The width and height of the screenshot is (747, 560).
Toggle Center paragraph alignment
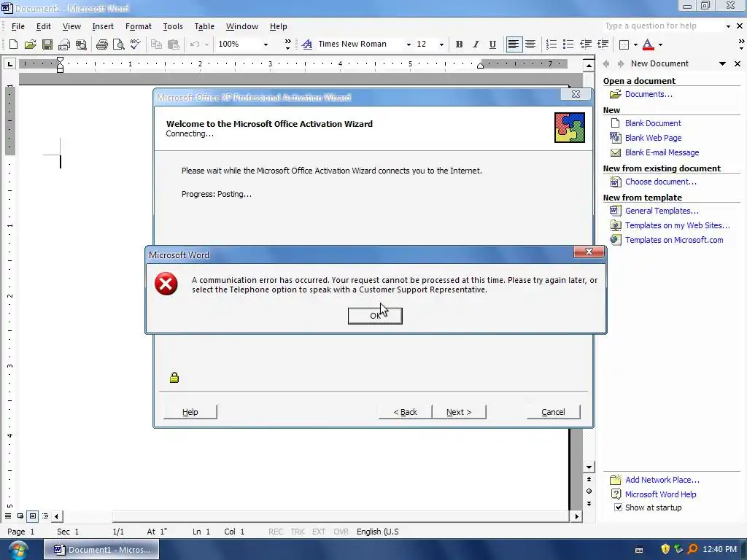point(530,44)
